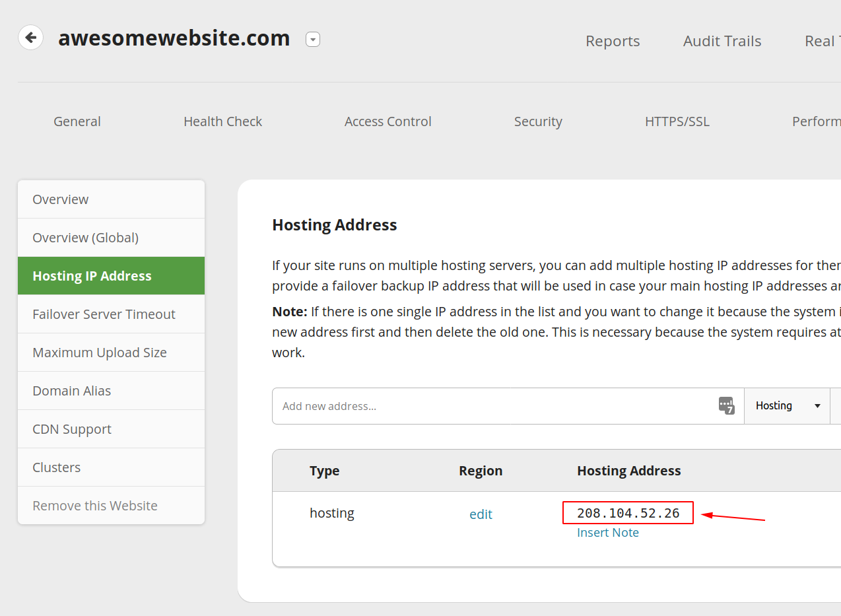Image resolution: width=841 pixels, height=616 pixels.
Task: Click the back arrow icon
Action: point(30,38)
